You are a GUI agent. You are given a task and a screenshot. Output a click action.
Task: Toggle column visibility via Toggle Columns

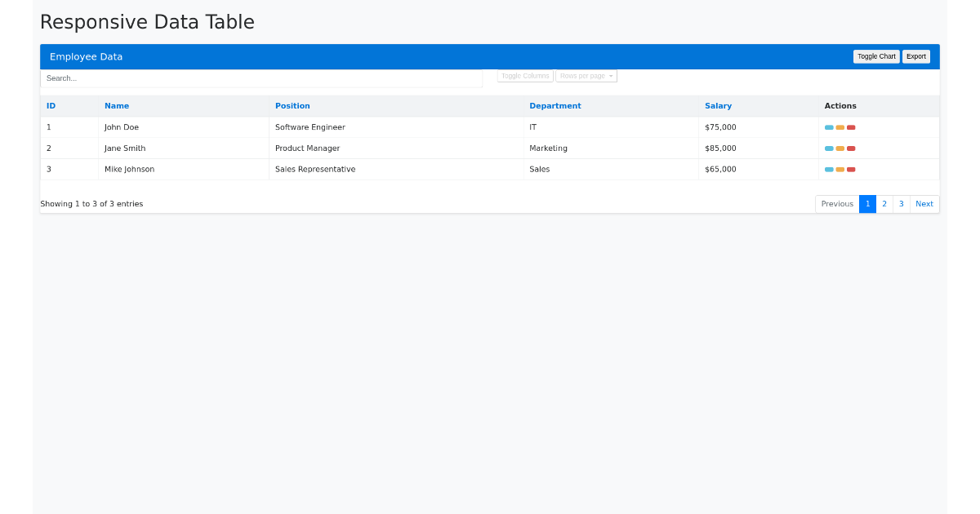click(x=525, y=75)
